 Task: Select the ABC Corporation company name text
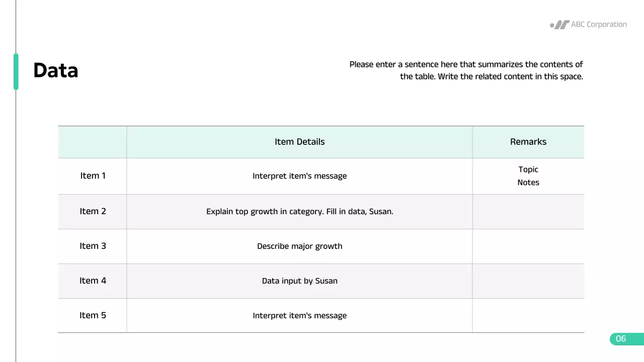tap(599, 25)
